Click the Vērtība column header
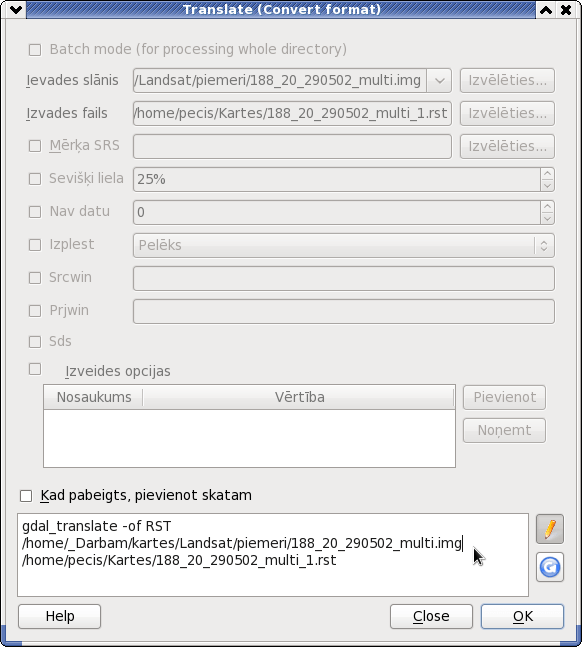 click(299, 397)
